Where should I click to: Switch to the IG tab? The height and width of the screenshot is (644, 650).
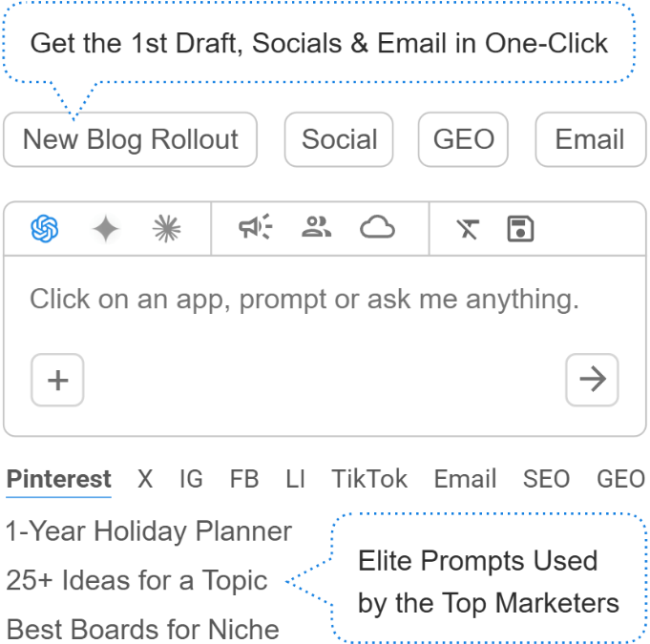191,479
